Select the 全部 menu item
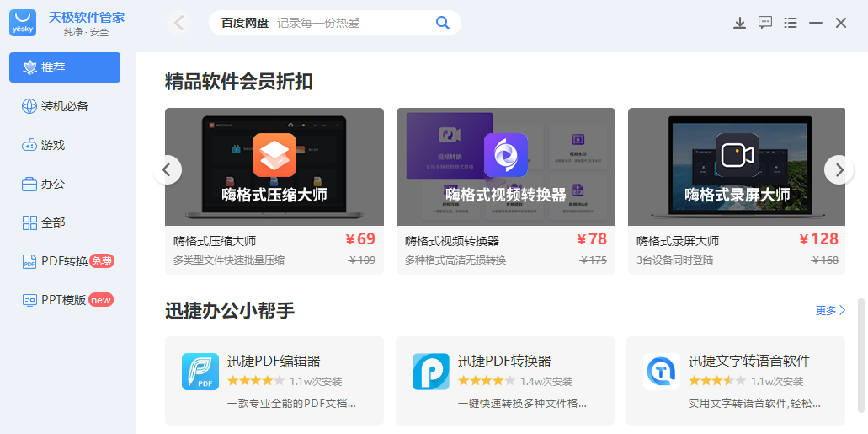868x434 pixels. 65,222
